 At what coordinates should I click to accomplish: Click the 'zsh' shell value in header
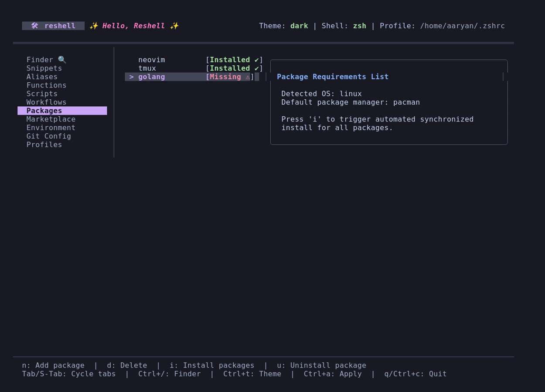click(360, 26)
